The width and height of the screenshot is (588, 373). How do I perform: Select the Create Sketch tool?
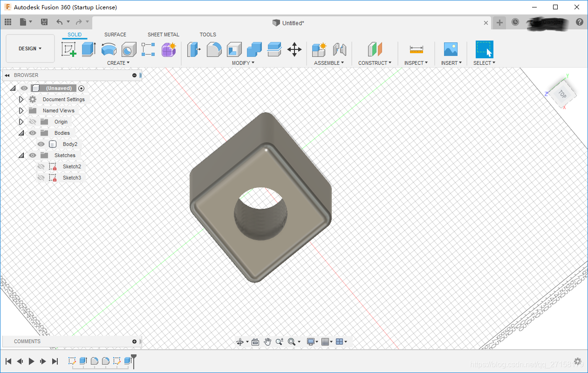point(68,49)
